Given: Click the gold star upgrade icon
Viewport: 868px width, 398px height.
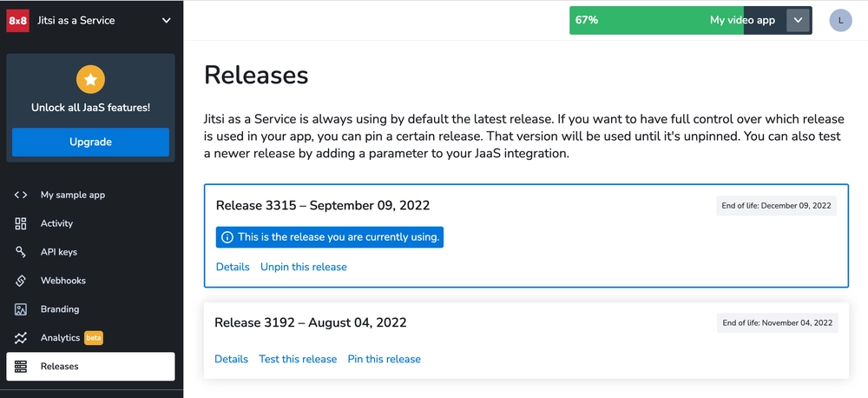Looking at the screenshot, I should coord(90,80).
